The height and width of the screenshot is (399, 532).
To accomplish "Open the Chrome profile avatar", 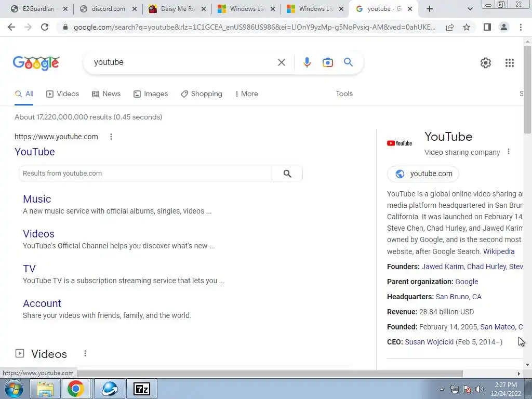I will (x=504, y=27).
